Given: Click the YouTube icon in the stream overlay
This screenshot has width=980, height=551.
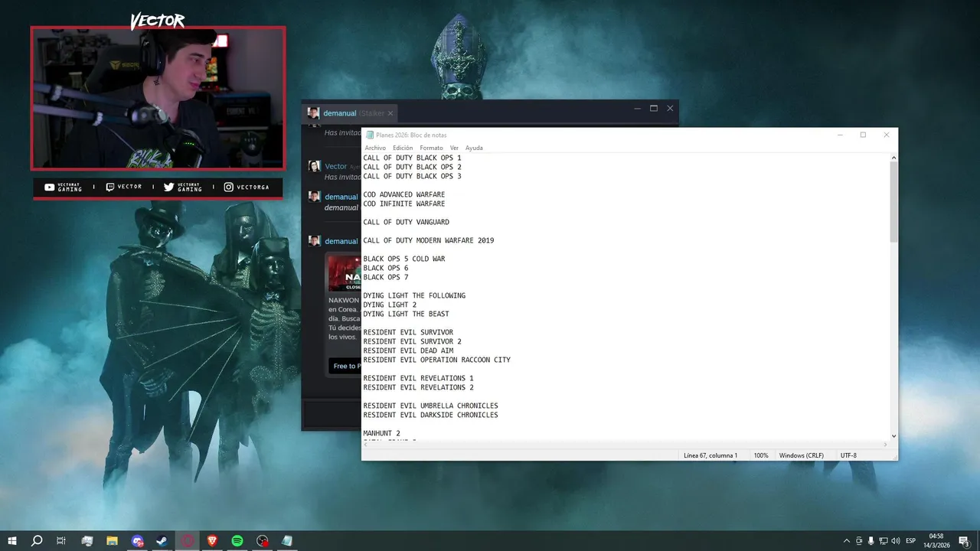Looking at the screenshot, I should 49,187.
